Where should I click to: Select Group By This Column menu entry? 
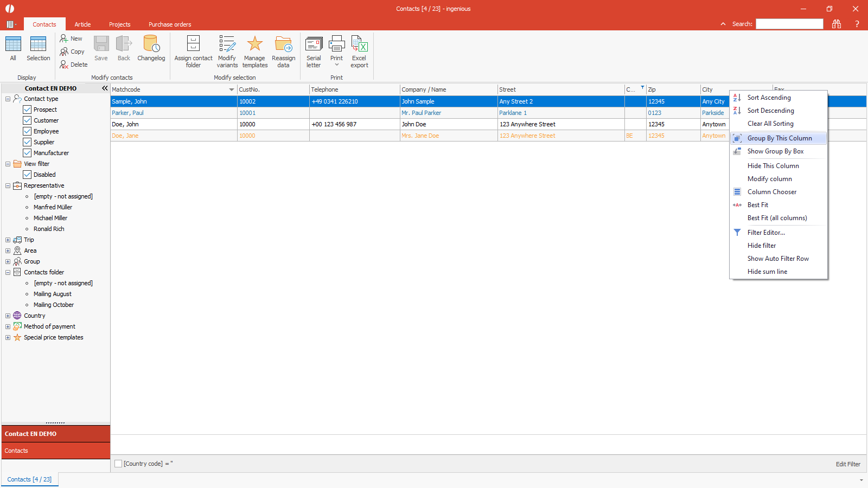pos(779,138)
